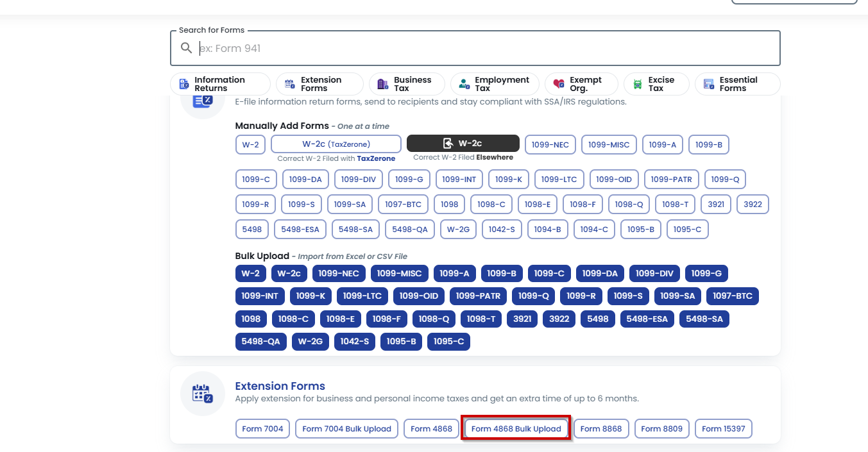The width and height of the screenshot is (868, 452).
Task: Choose outlined 1095-C manual form button
Action: pyautogui.click(x=688, y=229)
